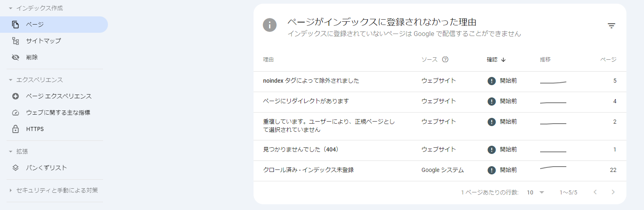Viewport: 644px width, 210px height.
Task: Click the HTTPS lock icon
Action: 16,129
